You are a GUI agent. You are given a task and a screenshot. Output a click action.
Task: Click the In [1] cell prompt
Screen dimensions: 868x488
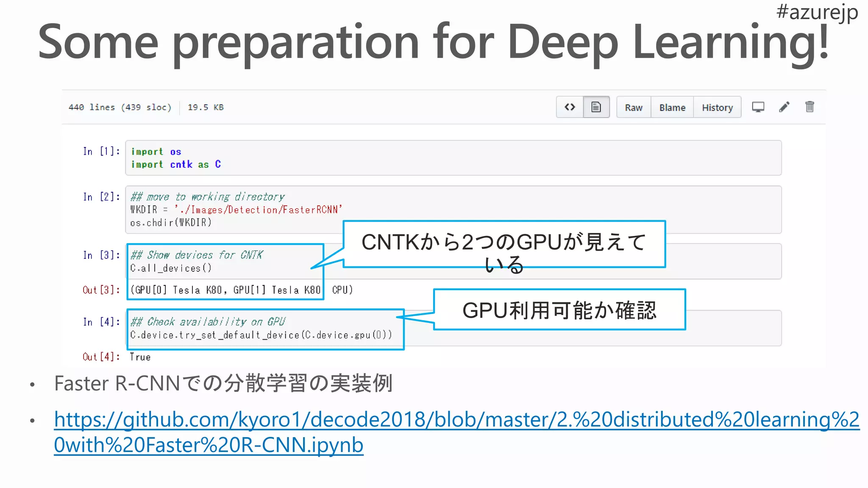(x=101, y=151)
